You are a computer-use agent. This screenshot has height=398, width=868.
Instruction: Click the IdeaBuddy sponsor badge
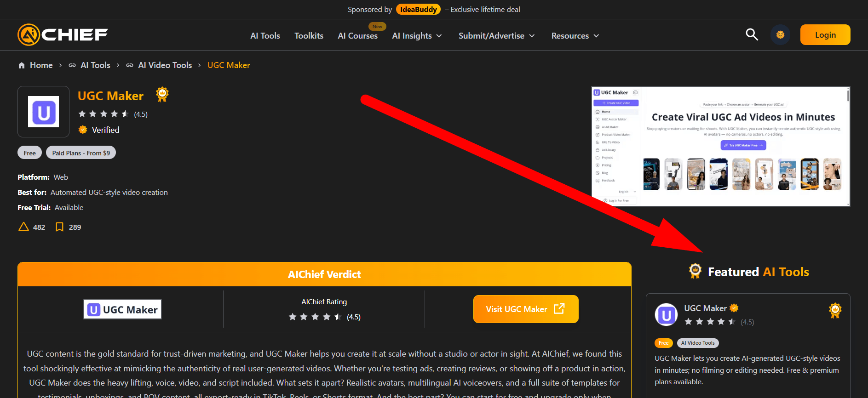418,9
